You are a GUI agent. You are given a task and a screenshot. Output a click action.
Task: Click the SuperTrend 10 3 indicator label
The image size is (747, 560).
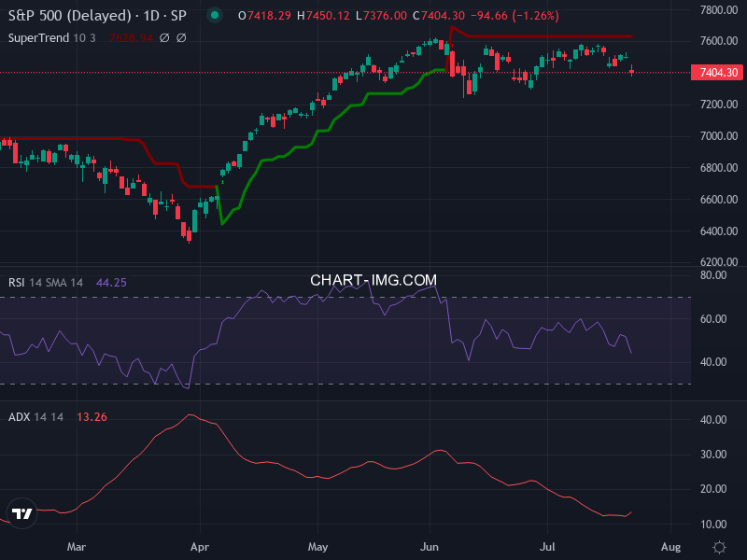(52, 37)
